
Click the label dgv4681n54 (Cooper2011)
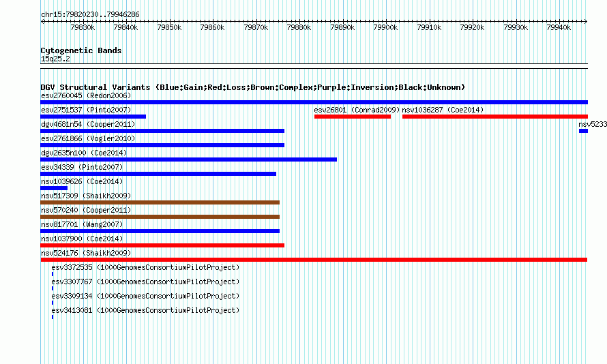88,124
